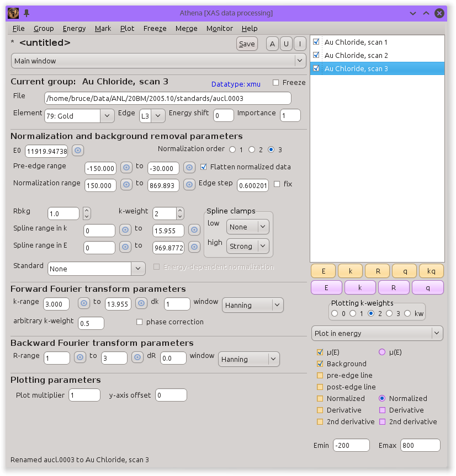Click the Save button
This screenshot has height=476, width=456.
(x=247, y=44)
